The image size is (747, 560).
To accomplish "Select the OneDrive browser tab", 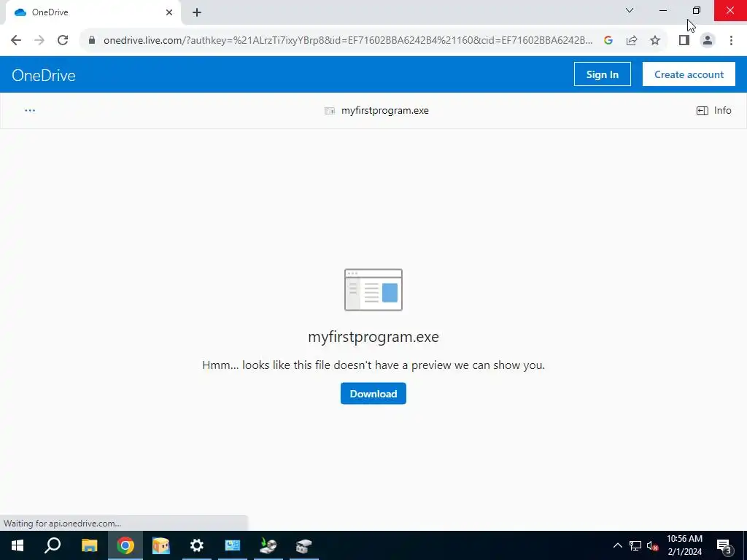I will (x=93, y=12).
